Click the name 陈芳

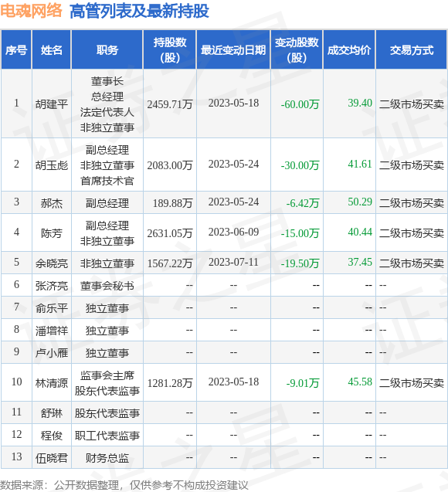(52, 233)
